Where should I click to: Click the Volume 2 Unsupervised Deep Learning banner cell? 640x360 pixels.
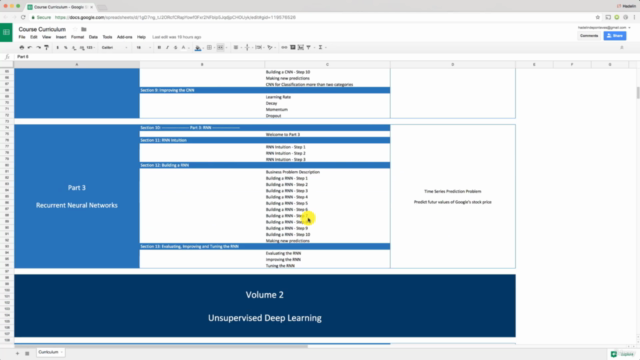click(265, 306)
